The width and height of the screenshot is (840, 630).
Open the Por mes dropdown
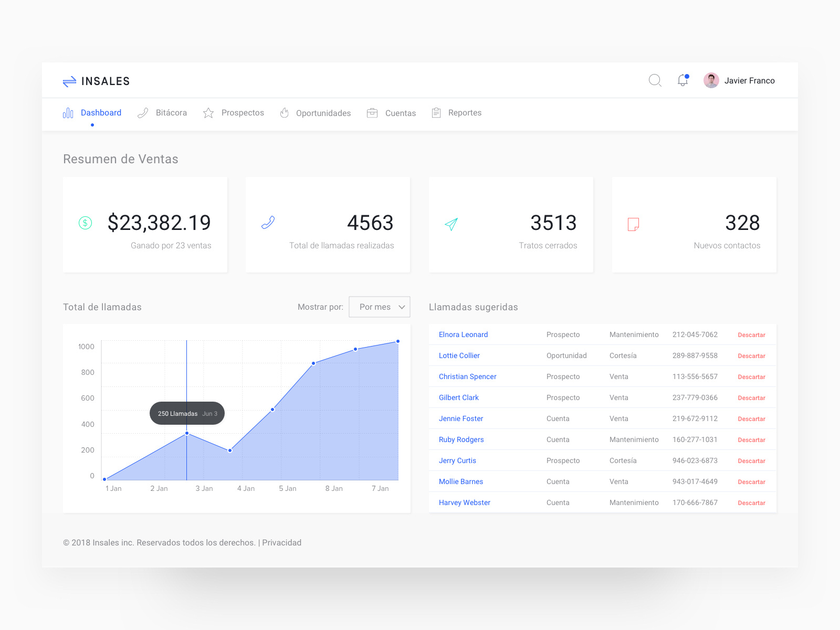[379, 307]
